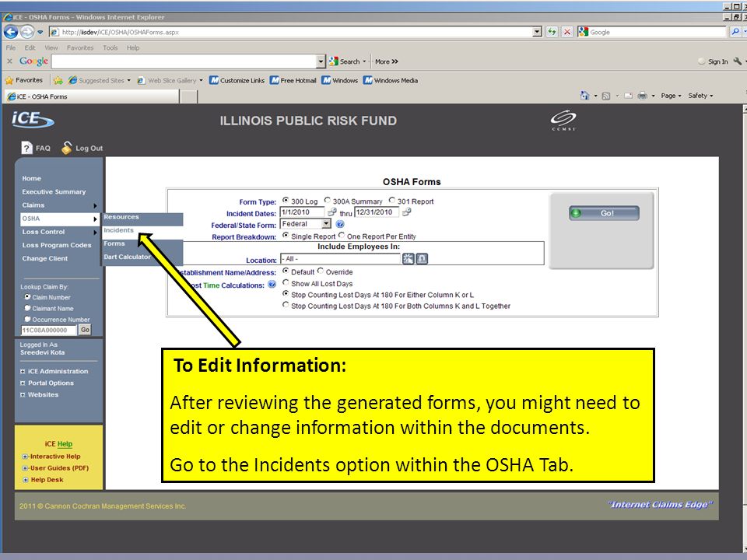Click the green Go! button

(x=604, y=213)
